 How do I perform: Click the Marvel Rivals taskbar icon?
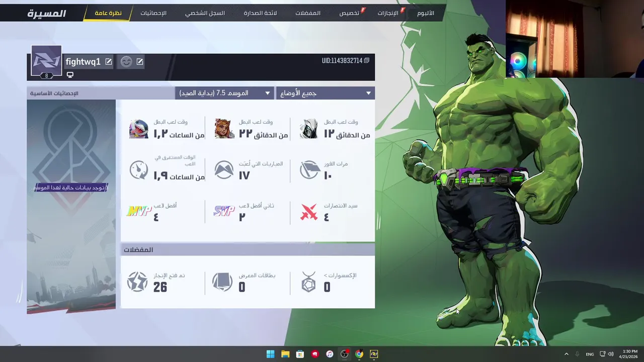coord(374,354)
